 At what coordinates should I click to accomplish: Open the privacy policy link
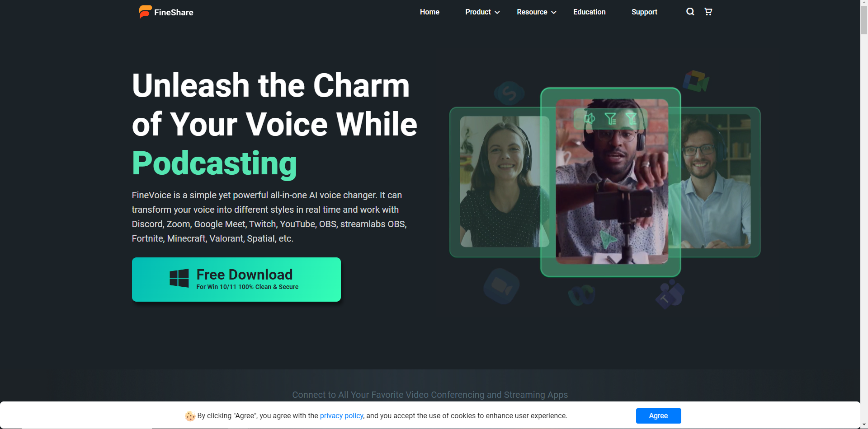coord(341,416)
